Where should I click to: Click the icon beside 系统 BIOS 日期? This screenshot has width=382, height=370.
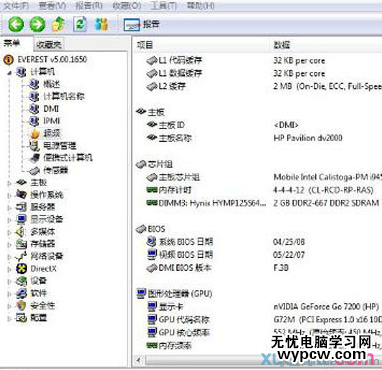tap(152, 241)
